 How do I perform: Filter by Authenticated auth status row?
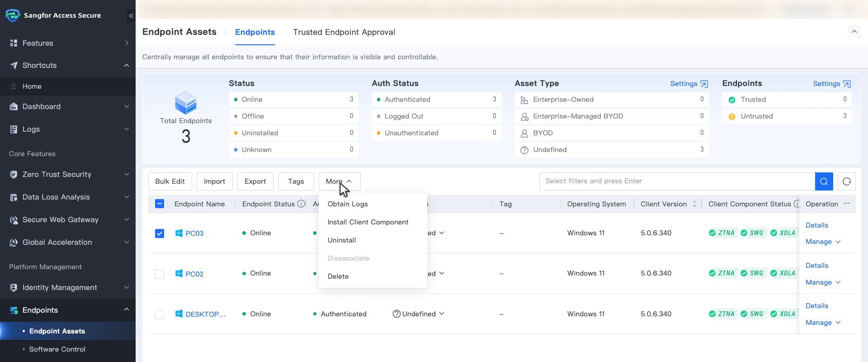tap(436, 100)
